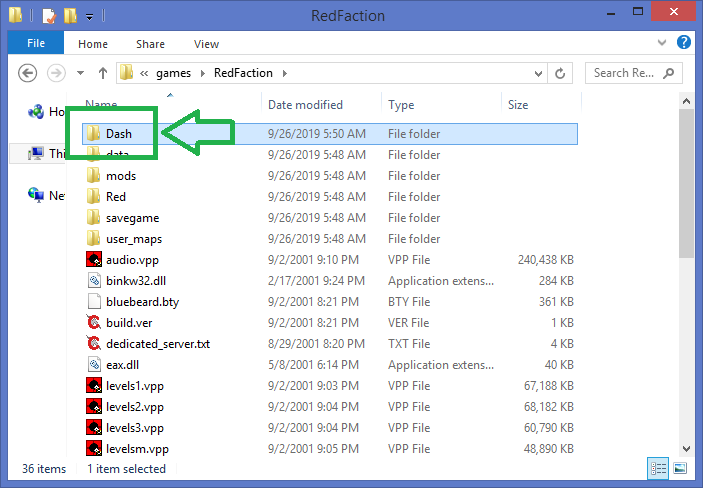Viewport: 703px width, 488px height.
Task: Open the File menu
Action: (x=35, y=44)
